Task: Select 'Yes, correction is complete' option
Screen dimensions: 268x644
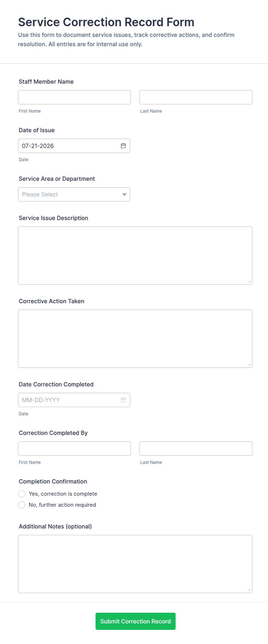Action: point(22,494)
